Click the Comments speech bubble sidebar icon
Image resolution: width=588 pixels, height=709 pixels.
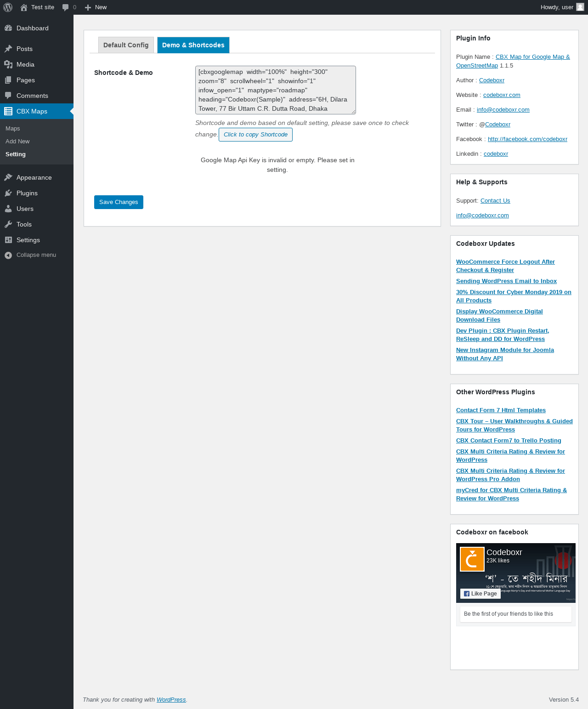[8, 96]
